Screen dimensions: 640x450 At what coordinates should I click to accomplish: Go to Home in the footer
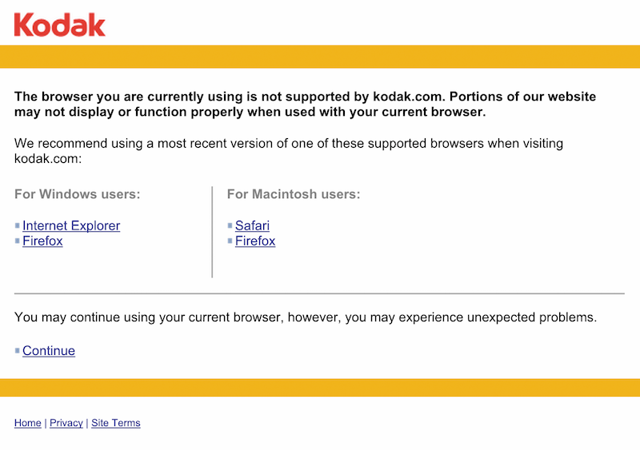[28, 423]
